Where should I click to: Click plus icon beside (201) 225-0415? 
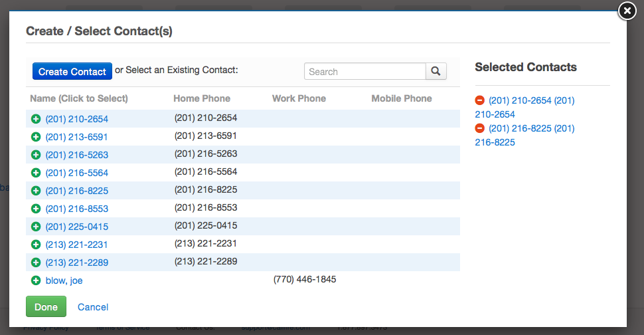tap(36, 227)
